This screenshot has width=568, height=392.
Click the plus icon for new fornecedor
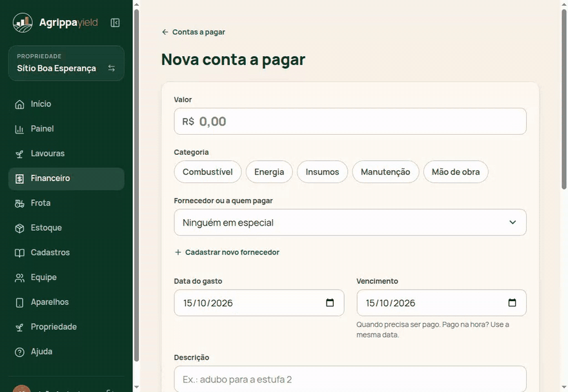click(x=178, y=252)
